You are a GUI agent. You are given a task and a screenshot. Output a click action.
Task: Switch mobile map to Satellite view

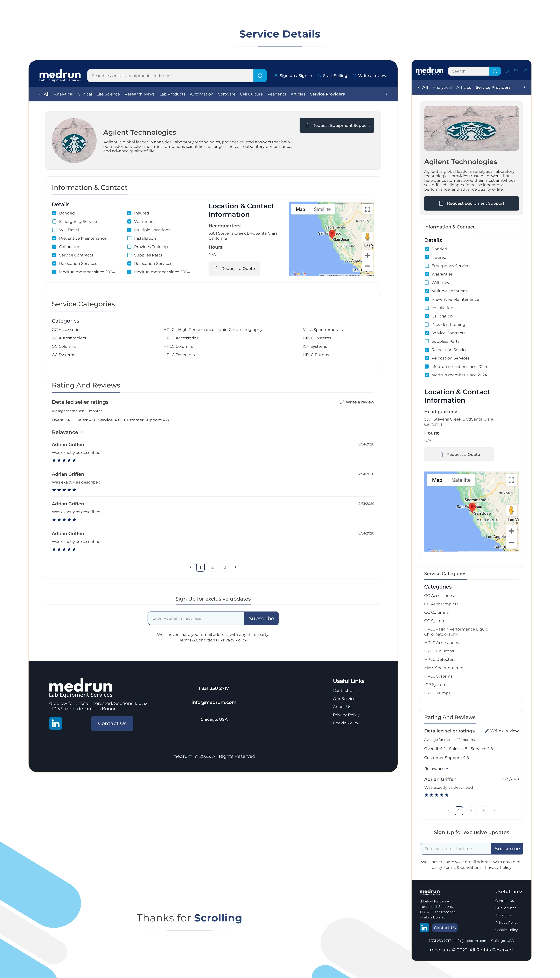(x=461, y=480)
